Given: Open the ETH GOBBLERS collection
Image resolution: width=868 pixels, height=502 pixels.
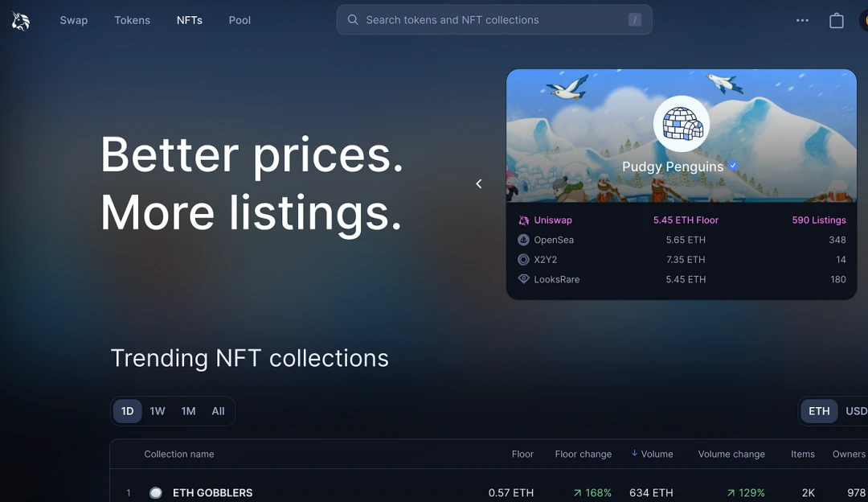Looking at the screenshot, I should (213, 492).
